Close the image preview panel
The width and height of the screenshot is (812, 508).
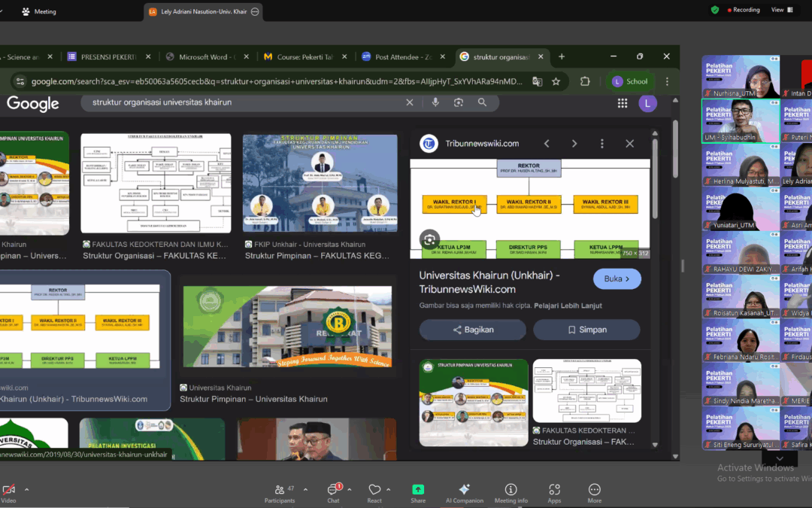[x=630, y=144]
